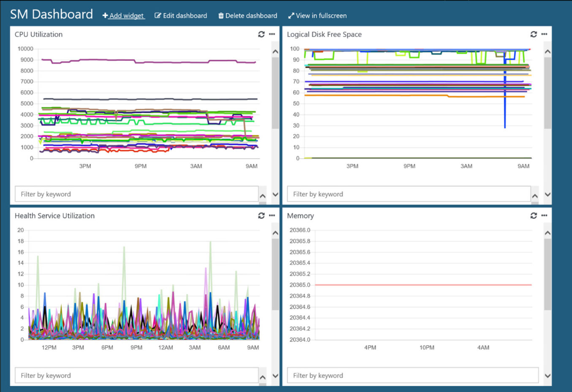Viewport: 572px width, 392px height.
Task: Refresh the Health Service Utilization widget
Action: point(261,216)
